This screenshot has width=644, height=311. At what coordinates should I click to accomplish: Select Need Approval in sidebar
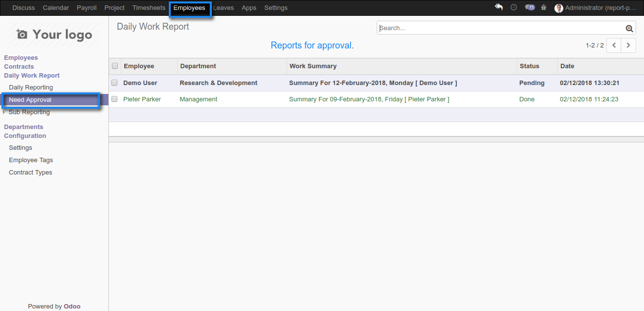pyautogui.click(x=30, y=100)
